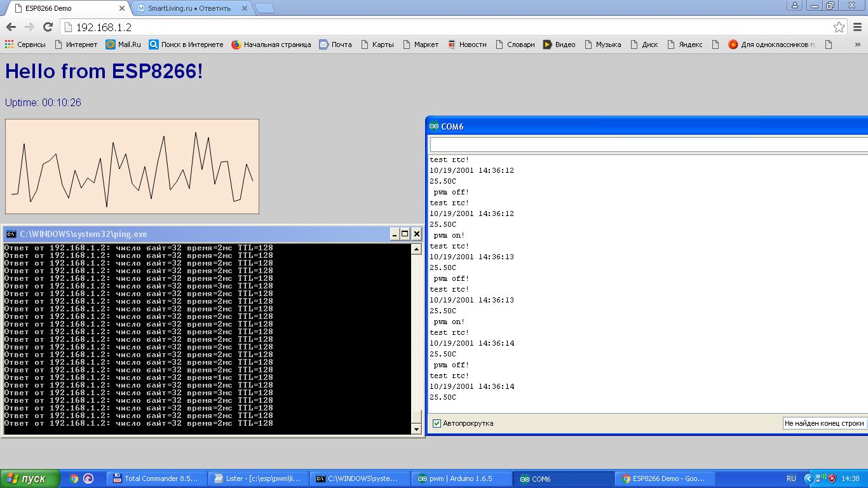This screenshot has height=488, width=868.
Task: Launch Chrome from the quick launch bar
Action: coord(74,478)
